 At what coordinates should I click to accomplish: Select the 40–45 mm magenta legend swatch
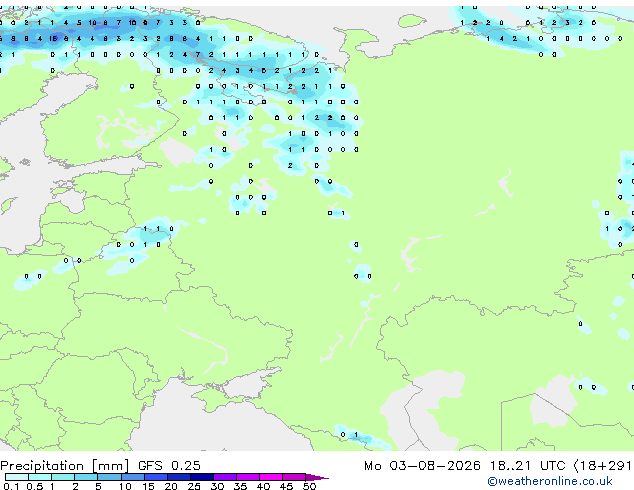271,477
